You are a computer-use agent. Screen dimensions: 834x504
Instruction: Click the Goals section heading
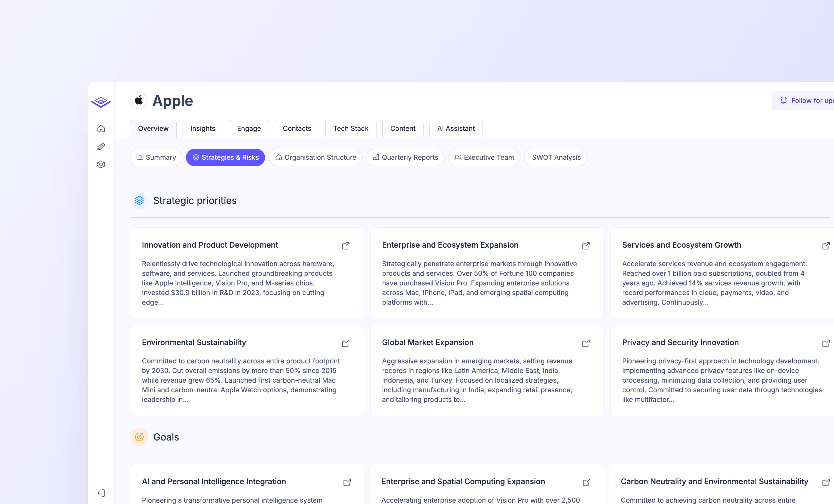point(166,437)
